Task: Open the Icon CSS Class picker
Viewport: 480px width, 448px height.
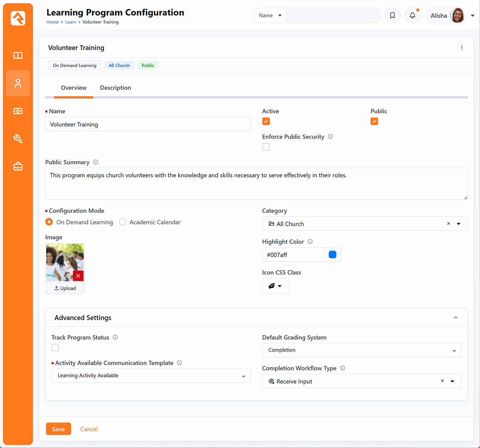Action: pos(275,286)
